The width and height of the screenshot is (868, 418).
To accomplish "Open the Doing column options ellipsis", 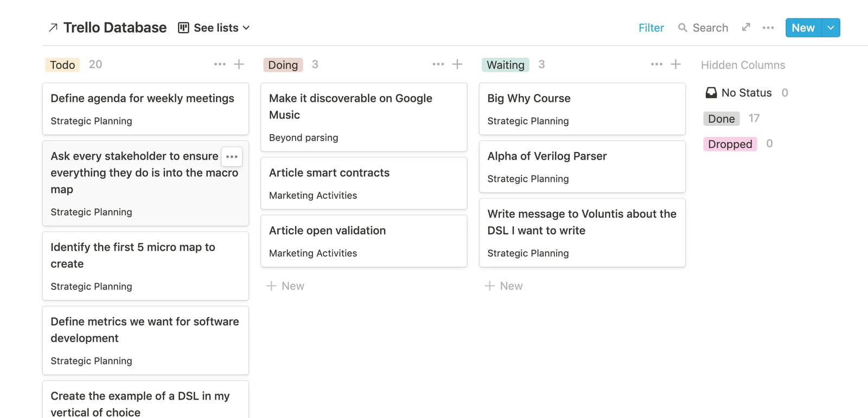I will pos(438,64).
